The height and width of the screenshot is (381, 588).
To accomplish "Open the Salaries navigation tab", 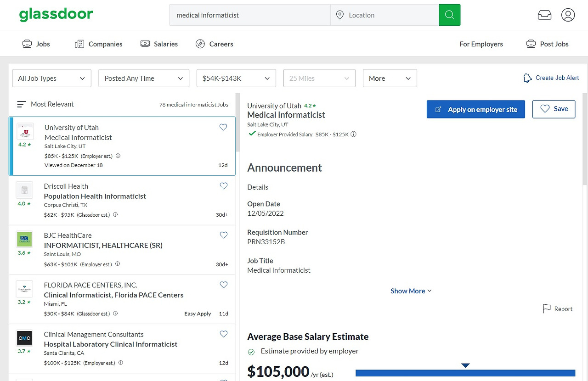I will pyautogui.click(x=159, y=44).
